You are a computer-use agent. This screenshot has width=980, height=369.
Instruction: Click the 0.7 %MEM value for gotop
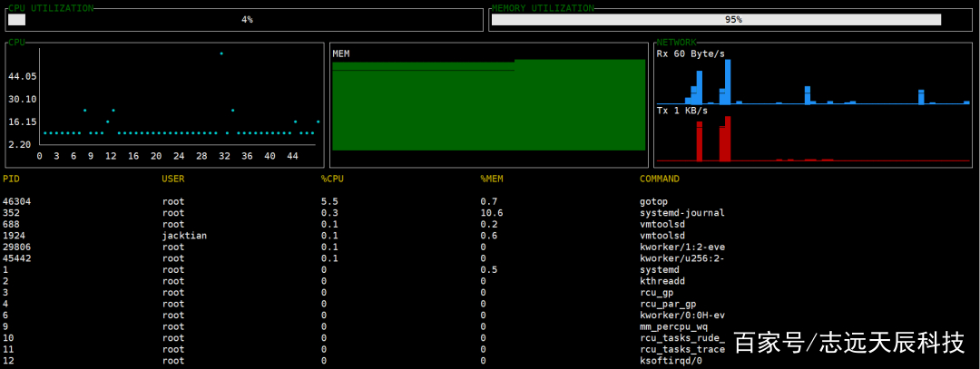(x=488, y=201)
